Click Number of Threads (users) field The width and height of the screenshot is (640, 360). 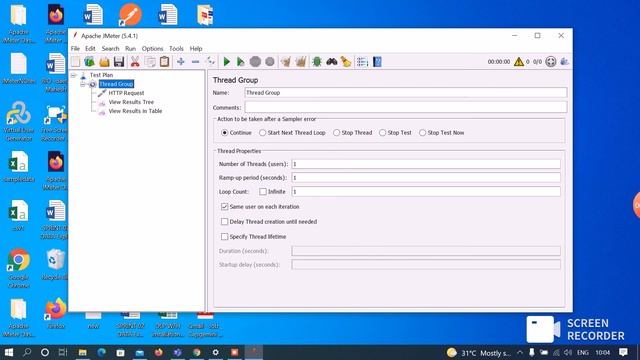click(426, 164)
